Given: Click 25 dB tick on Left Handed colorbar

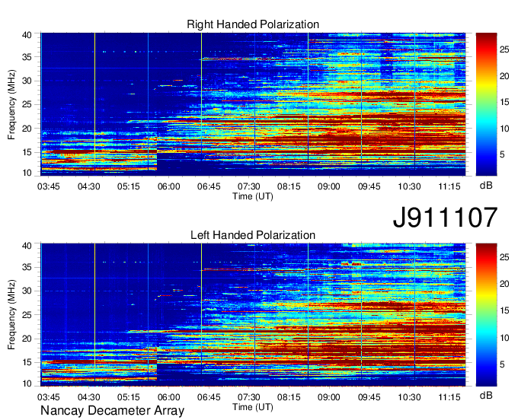Looking at the screenshot, I should tap(504, 257).
